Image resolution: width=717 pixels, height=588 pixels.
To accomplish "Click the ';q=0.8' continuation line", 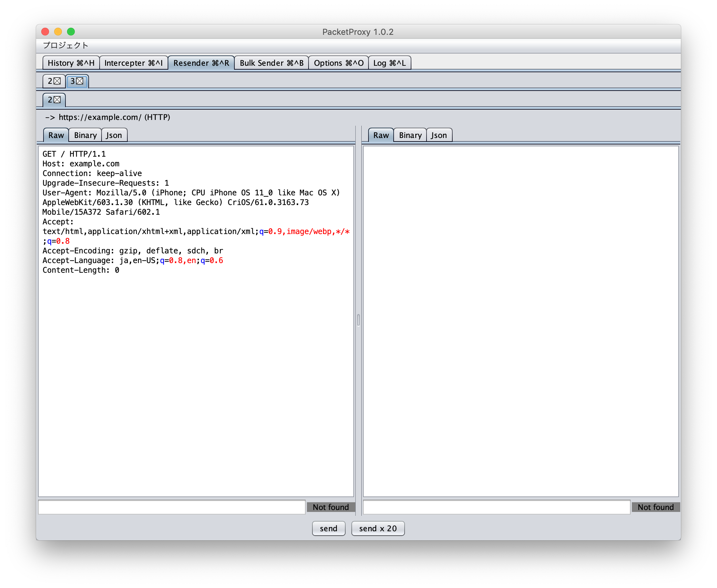I will coord(56,241).
